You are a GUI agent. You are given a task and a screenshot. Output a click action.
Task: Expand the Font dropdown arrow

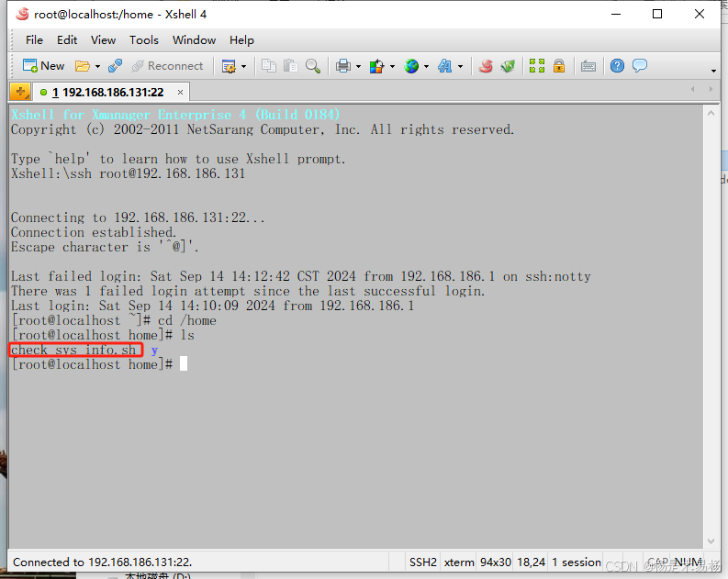pos(461,67)
